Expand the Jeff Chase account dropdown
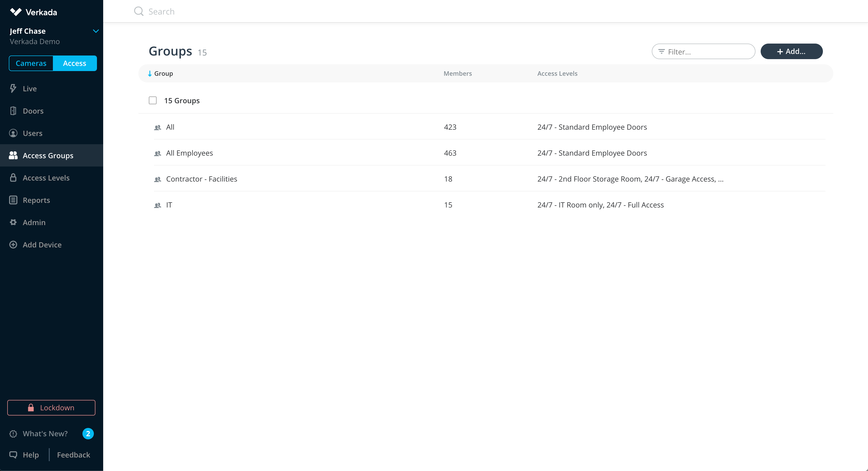The width and height of the screenshot is (868, 471). point(96,31)
